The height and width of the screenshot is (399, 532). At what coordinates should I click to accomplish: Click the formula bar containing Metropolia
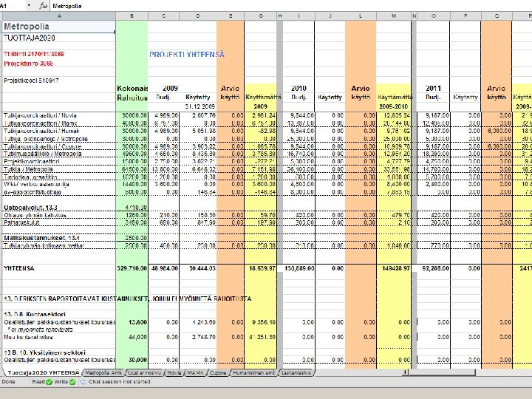pos(291,6)
